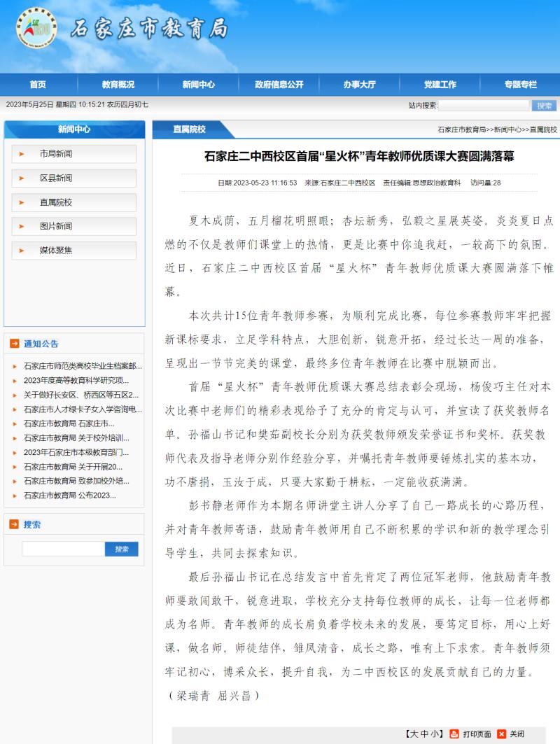The height and width of the screenshot is (744, 560).
Task: Click orange arrow icon beside 通知公告
Action: 13,344
